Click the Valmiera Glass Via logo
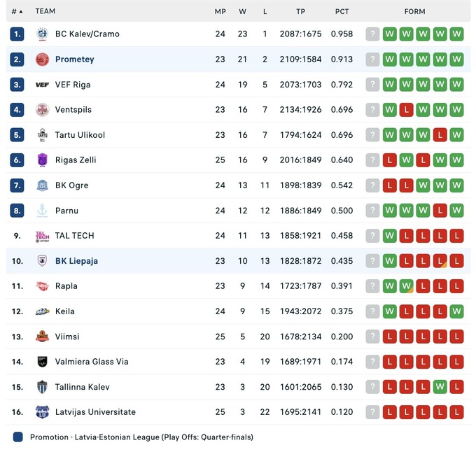 pos(42,362)
